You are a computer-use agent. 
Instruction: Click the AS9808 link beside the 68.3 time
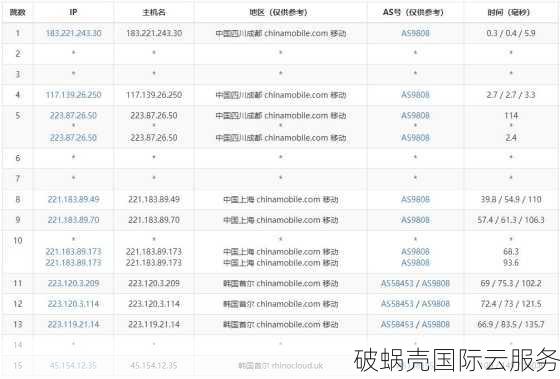coord(415,251)
